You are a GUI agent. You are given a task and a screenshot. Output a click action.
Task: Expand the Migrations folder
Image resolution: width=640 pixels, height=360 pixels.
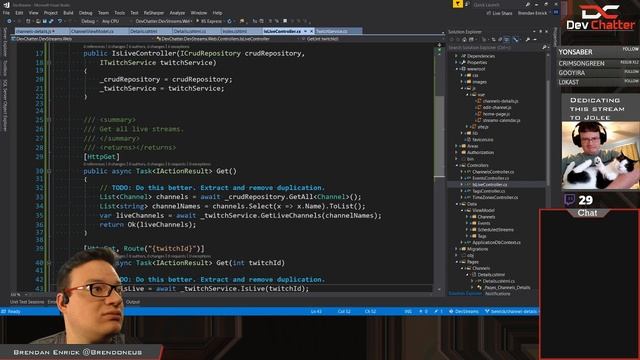[457, 249]
